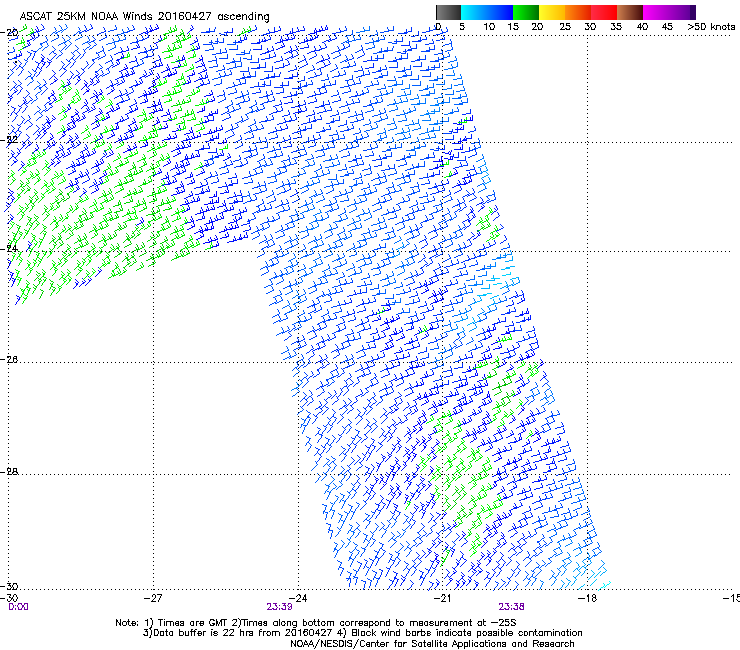Click the '-26' latitude axis label

coord(9,360)
